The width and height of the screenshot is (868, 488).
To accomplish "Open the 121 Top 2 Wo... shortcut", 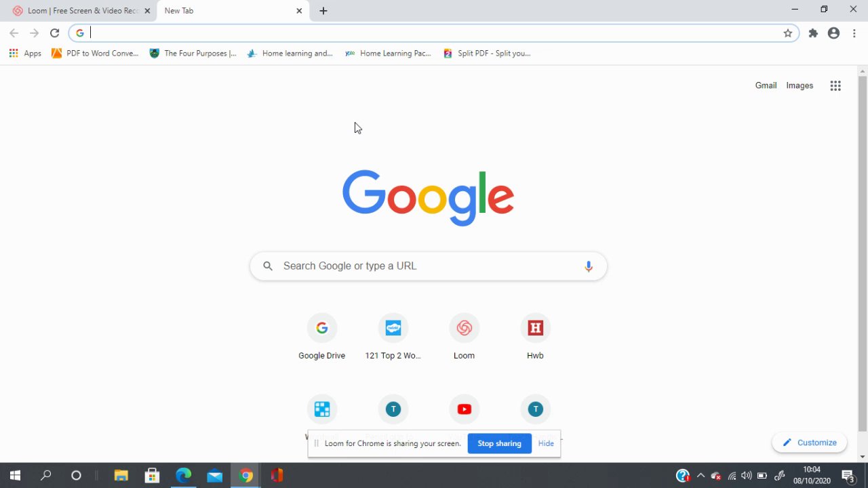I will tap(393, 337).
